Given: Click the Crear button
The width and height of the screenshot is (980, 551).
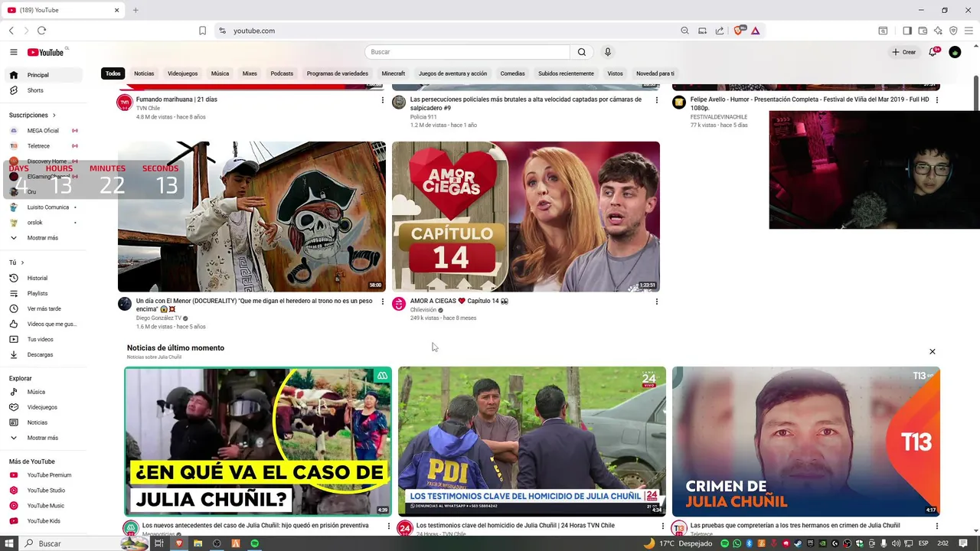Looking at the screenshot, I should tap(904, 52).
